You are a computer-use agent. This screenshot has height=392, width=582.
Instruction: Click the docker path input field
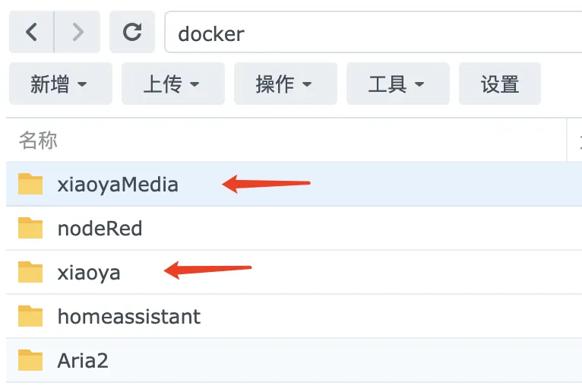pyautogui.click(x=372, y=33)
